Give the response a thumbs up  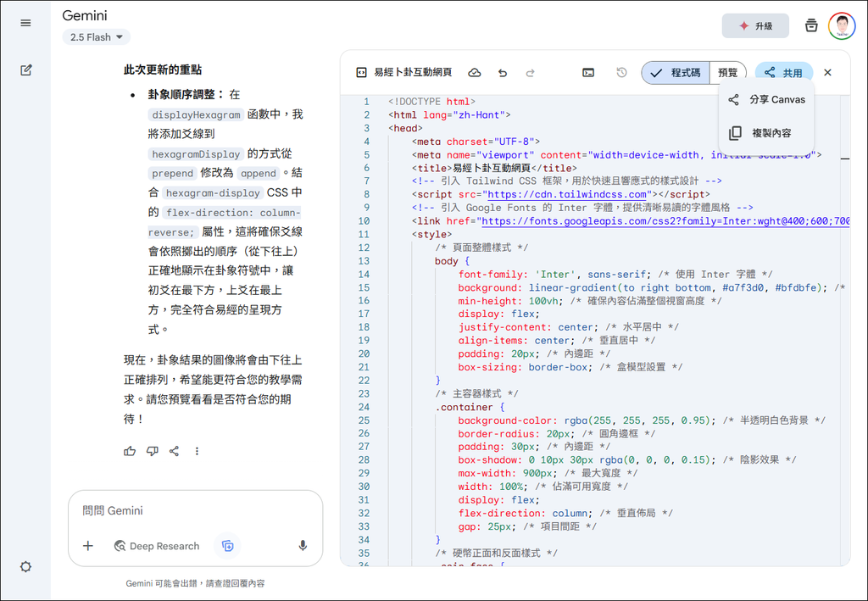pos(130,451)
